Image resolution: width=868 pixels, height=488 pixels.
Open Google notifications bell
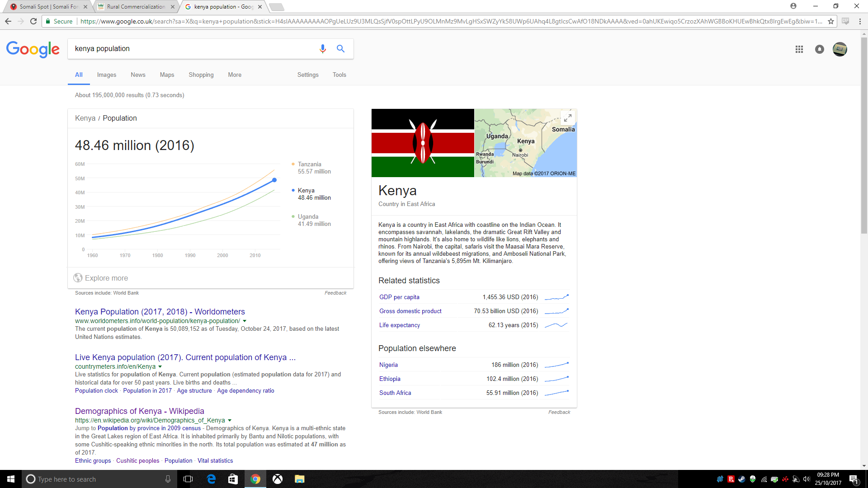(x=820, y=49)
